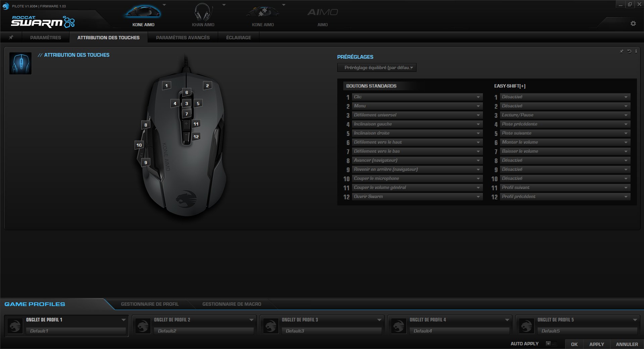644x349 pixels.
Task: Click the cat logo on Onglet de Profil 3
Action: pos(271,325)
